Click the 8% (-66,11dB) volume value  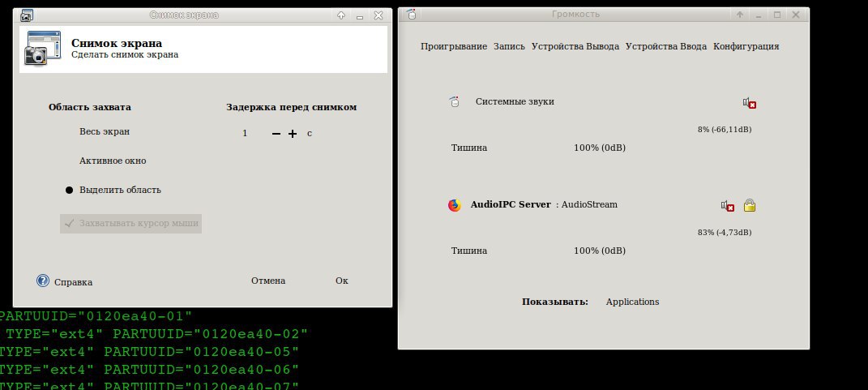coord(725,130)
